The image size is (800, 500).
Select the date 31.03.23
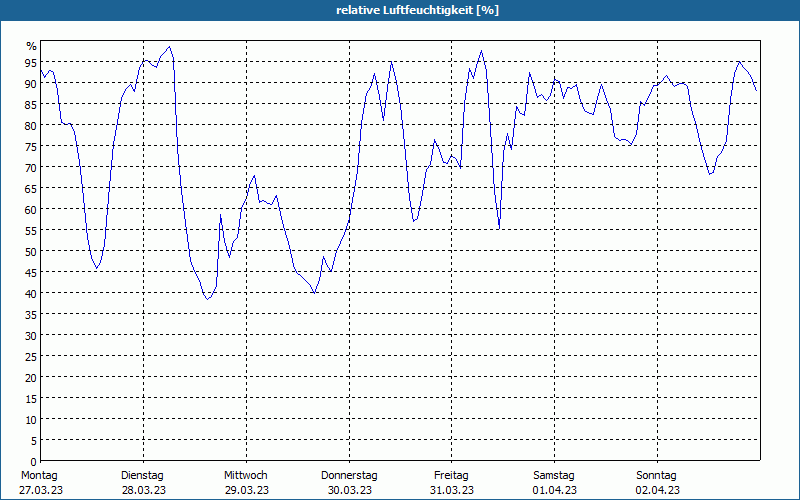tap(452, 490)
